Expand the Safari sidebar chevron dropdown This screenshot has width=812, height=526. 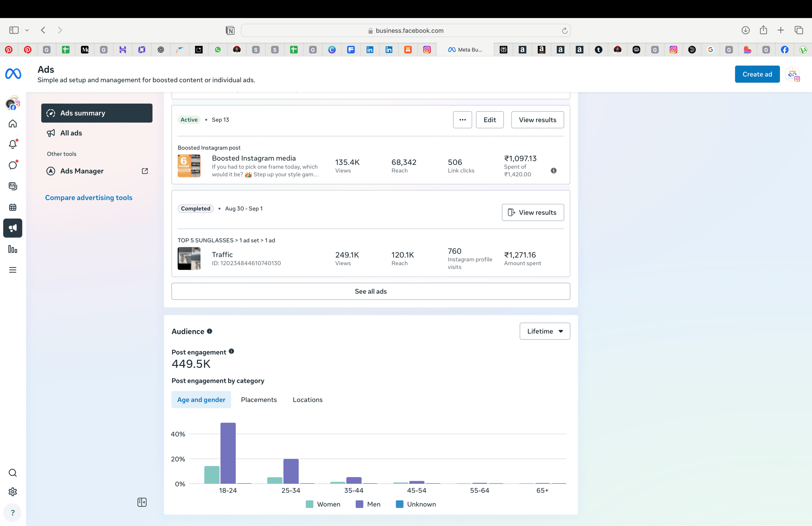[27, 30]
